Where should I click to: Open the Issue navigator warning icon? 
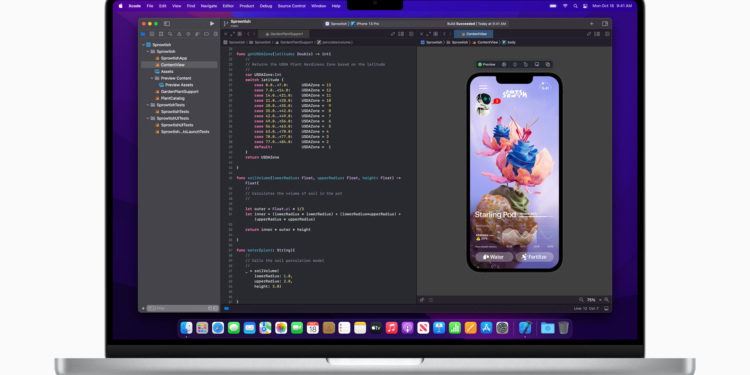click(179, 34)
